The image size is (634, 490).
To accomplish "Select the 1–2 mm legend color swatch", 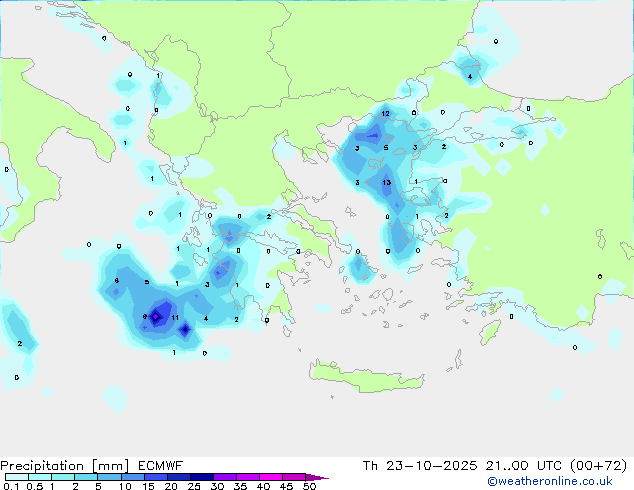I will (x=63, y=477).
